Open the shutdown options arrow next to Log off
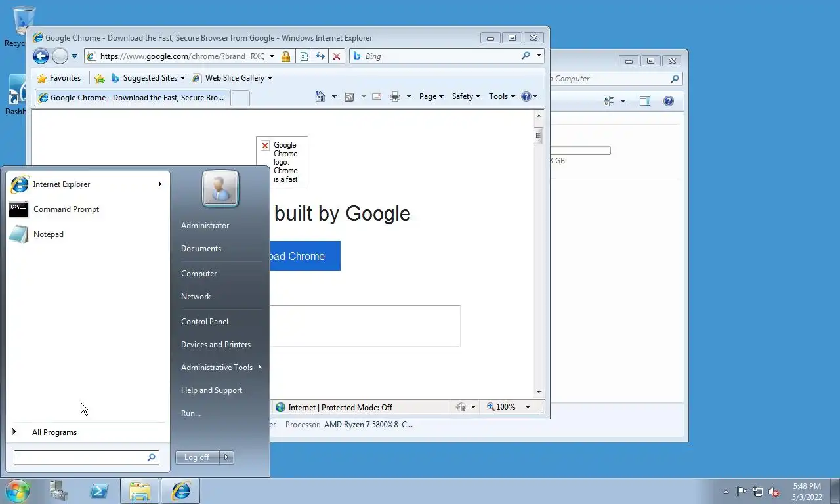Viewport: 840px width, 504px height. pyautogui.click(x=227, y=457)
